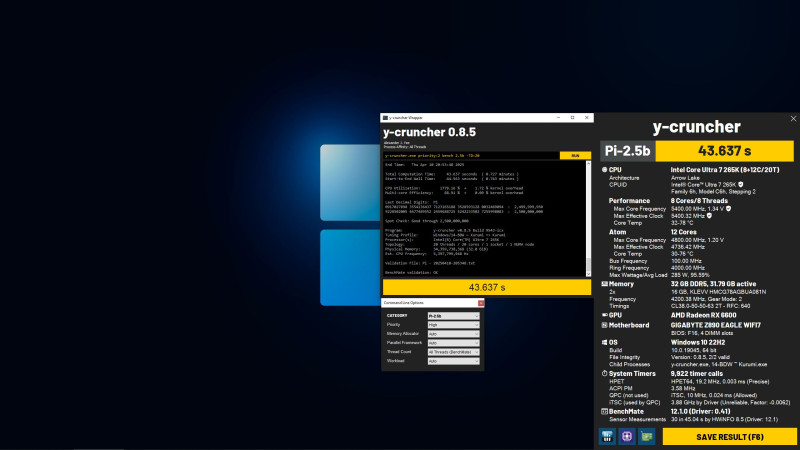
Task: Click the y-cruncher command line field
Action: click(470, 156)
